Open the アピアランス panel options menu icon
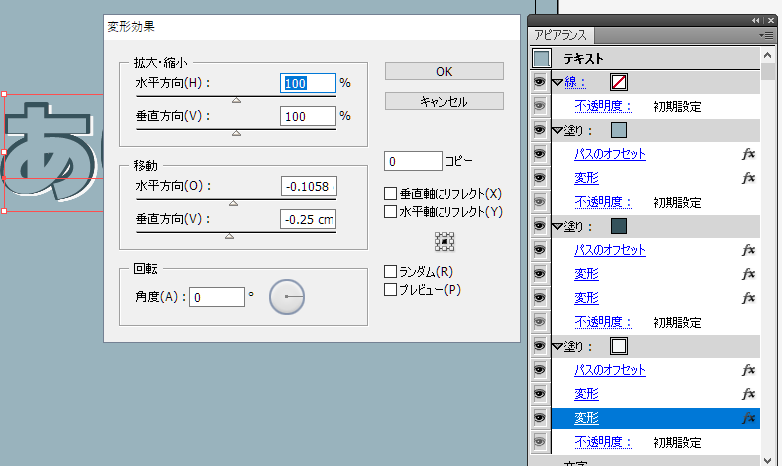782x466 pixels. (x=766, y=35)
